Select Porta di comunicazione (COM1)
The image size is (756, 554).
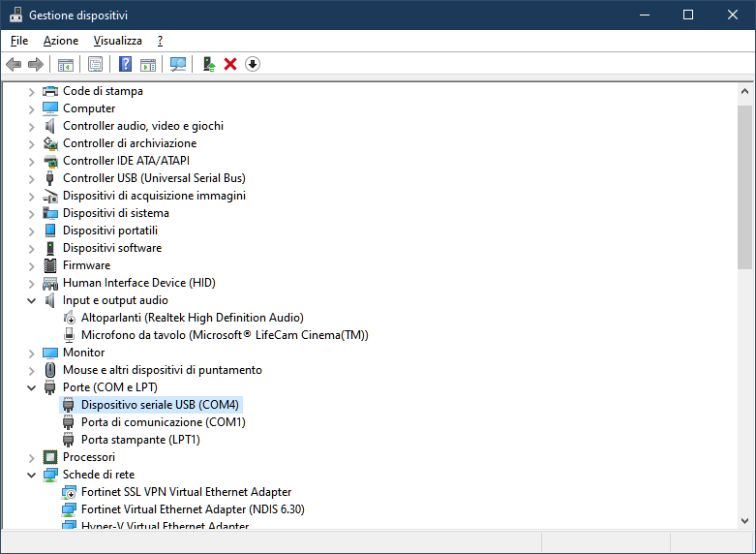pyautogui.click(x=163, y=422)
